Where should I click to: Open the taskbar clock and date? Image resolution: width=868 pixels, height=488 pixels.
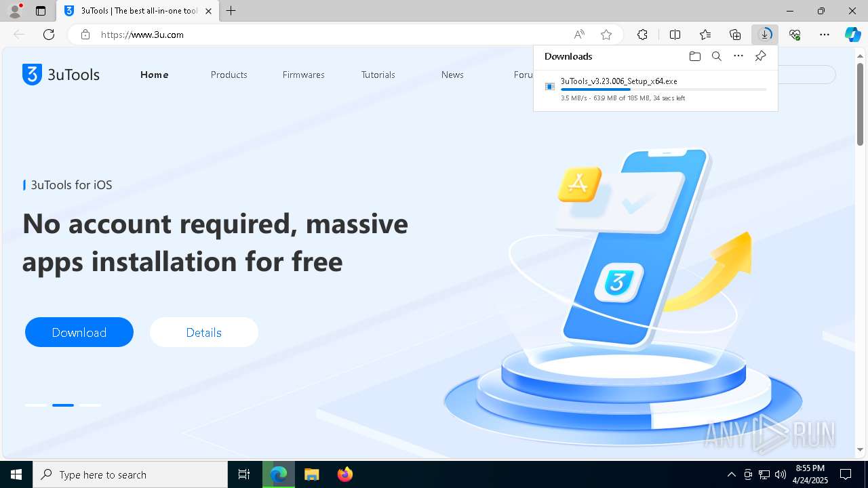(810, 474)
